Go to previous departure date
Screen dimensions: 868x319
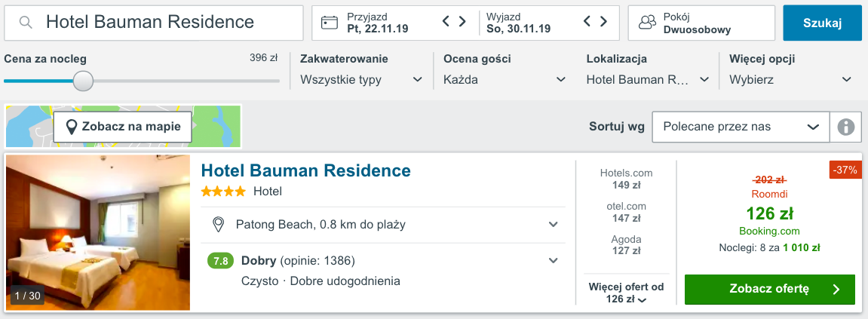(x=588, y=22)
